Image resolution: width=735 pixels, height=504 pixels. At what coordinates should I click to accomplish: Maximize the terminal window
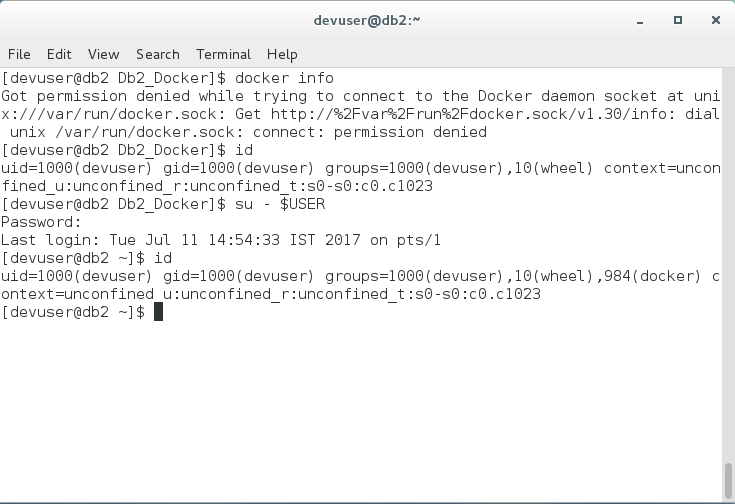point(678,20)
